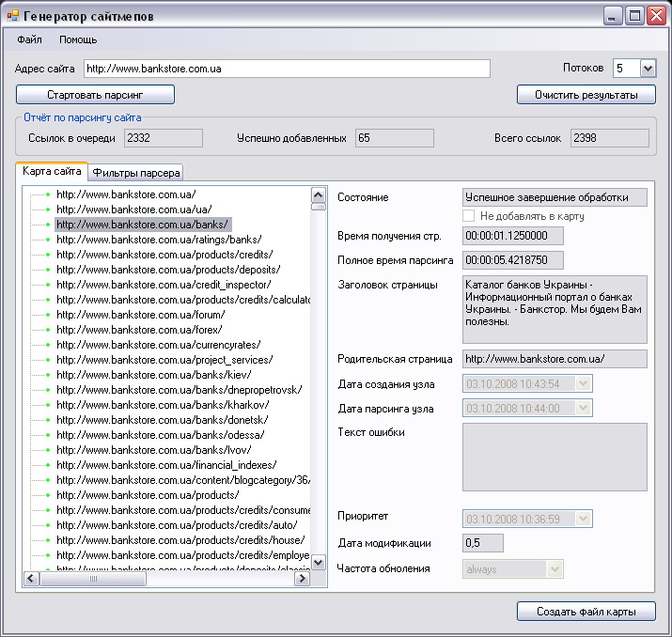Select the ratings/banks/ tree entry

click(x=159, y=240)
